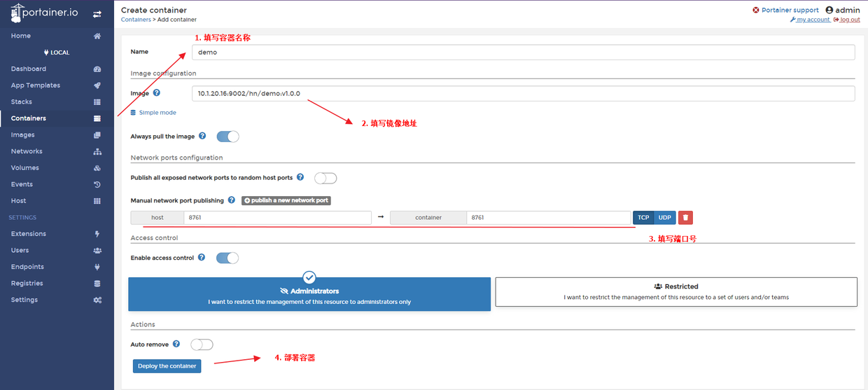Click the container port input field
The height and width of the screenshot is (390, 868).
(x=549, y=218)
